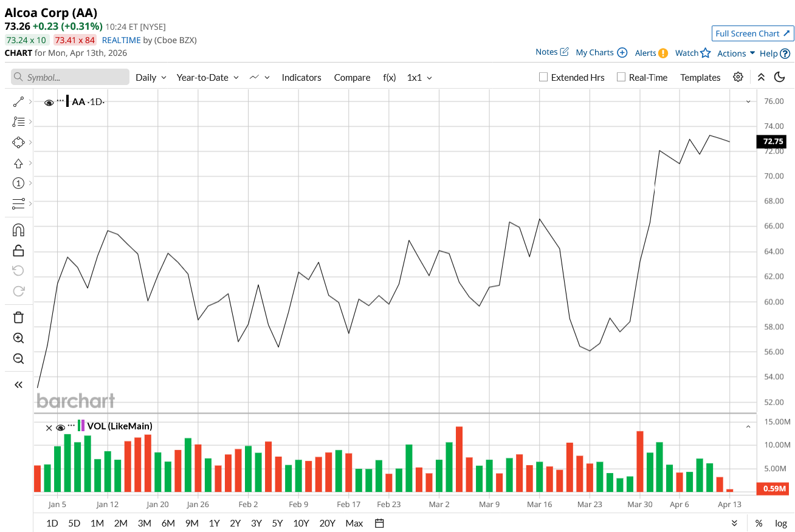Screen dimensions: 795x532
Task: Collapse the AA price pane chevron
Action: 749,102
